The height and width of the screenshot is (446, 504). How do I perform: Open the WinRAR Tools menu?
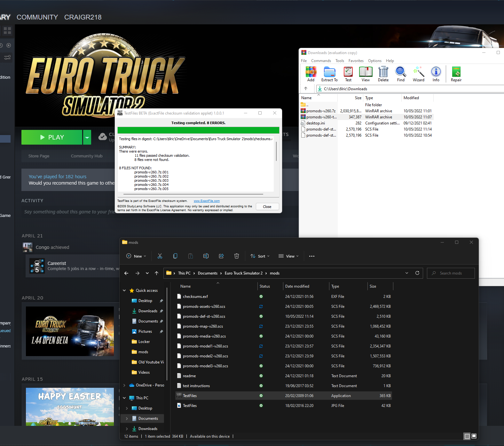tap(340, 61)
